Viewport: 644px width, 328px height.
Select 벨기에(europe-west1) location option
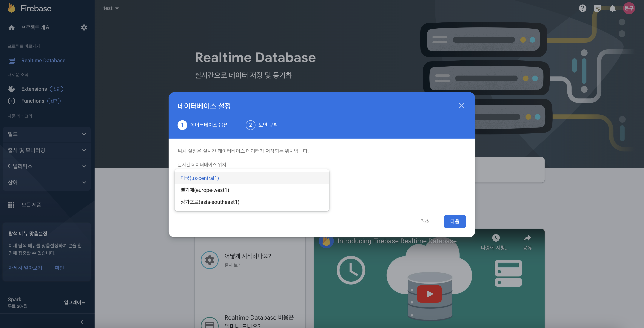click(x=205, y=190)
